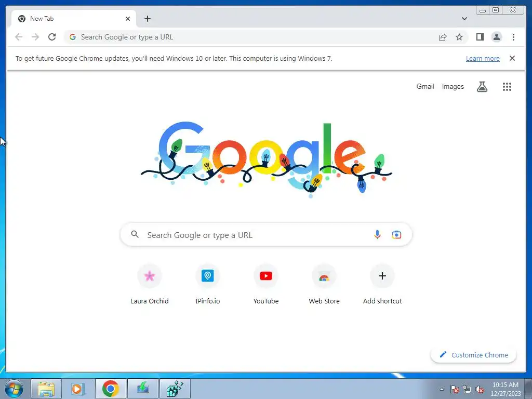The image size is (532, 399).
Task: Open the Learn more link
Action: click(483, 58)
